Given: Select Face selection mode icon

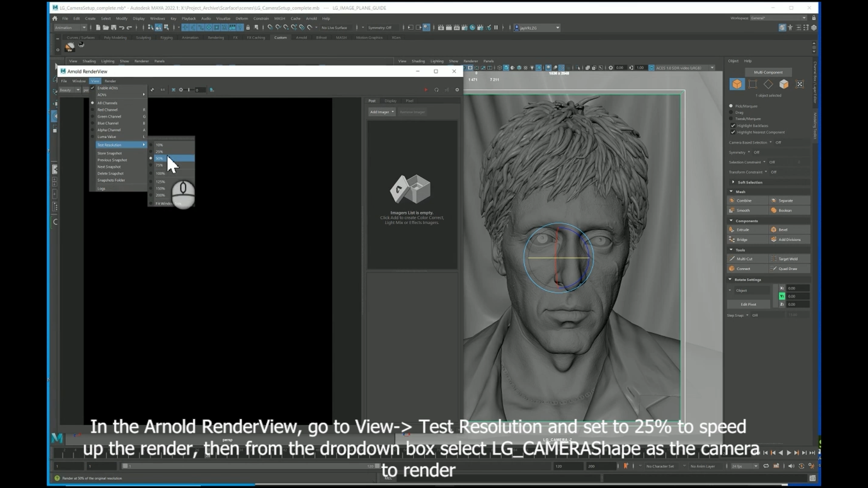Looking at the screenshot, I should click(784, 84).
